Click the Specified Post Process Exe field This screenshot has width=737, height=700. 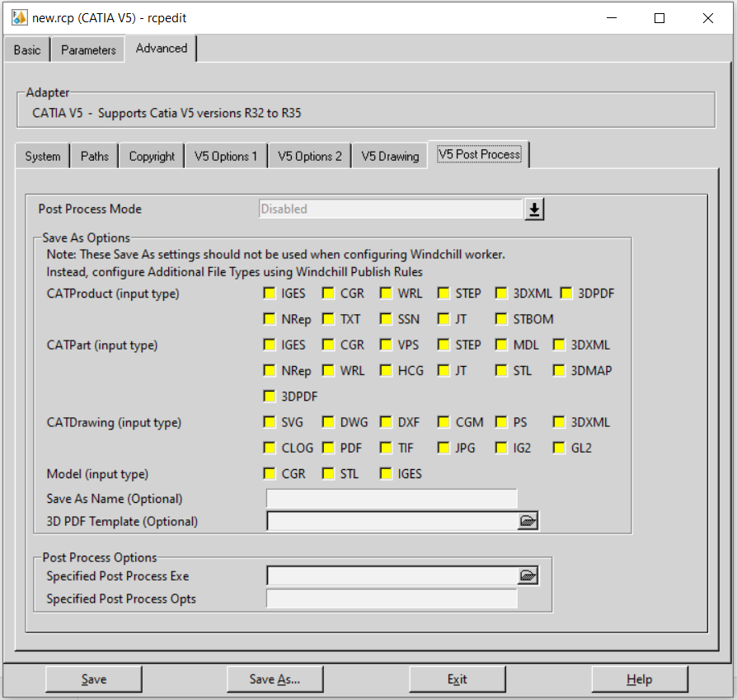click(392, 576)
